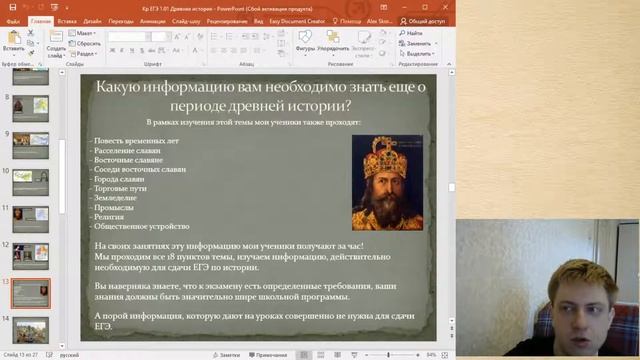Click the Clear Formatting icon
The width and height of the screenshot is (640, 360).
tap(200, 37)
